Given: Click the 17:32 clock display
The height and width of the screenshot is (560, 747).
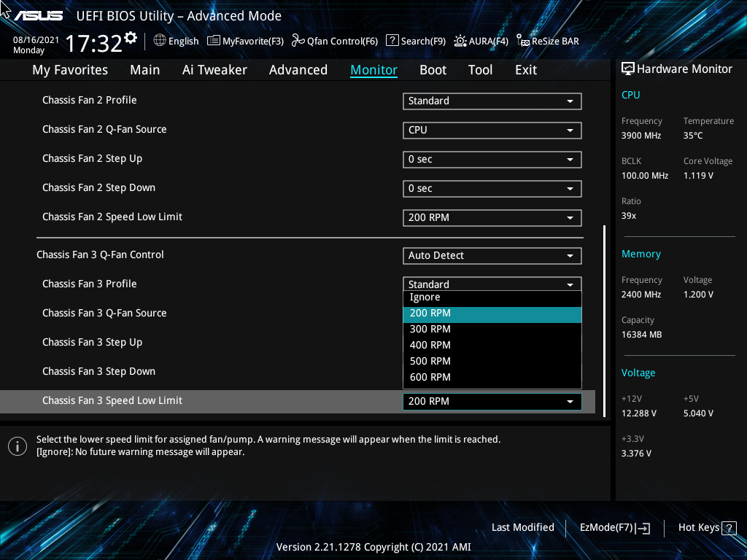Looking at the screenshot, I should [x=94, y=44].
